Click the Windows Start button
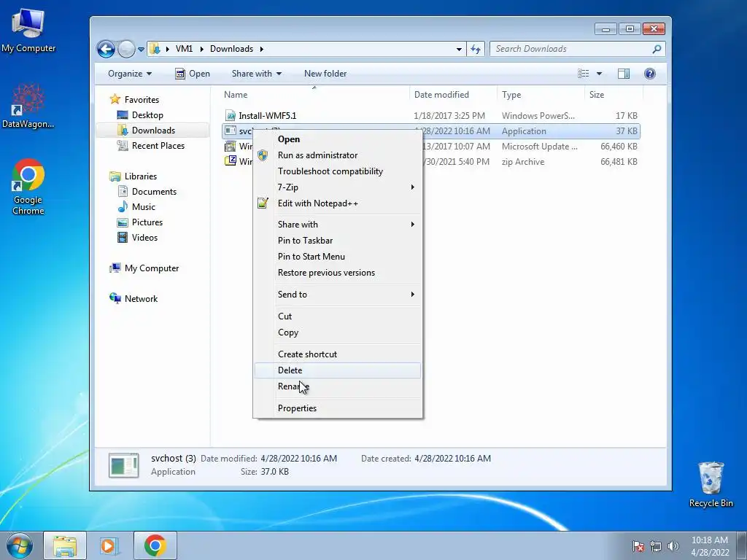The height and width of the screenshot is (560, 747). click(20, 545)
